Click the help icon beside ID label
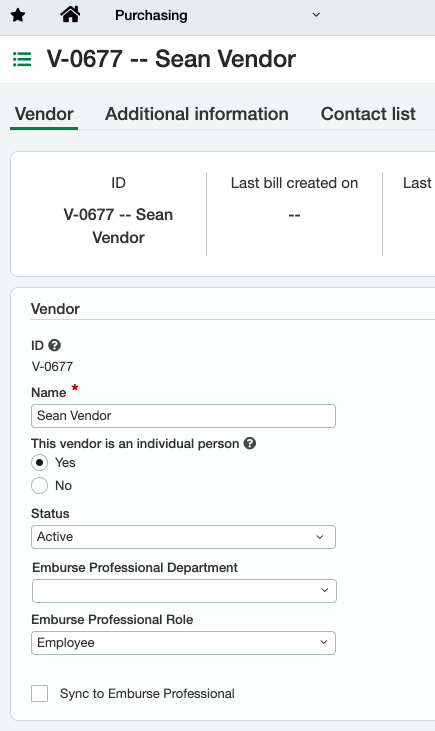Viewport: 435px width, 731px height. pos(55,345)
